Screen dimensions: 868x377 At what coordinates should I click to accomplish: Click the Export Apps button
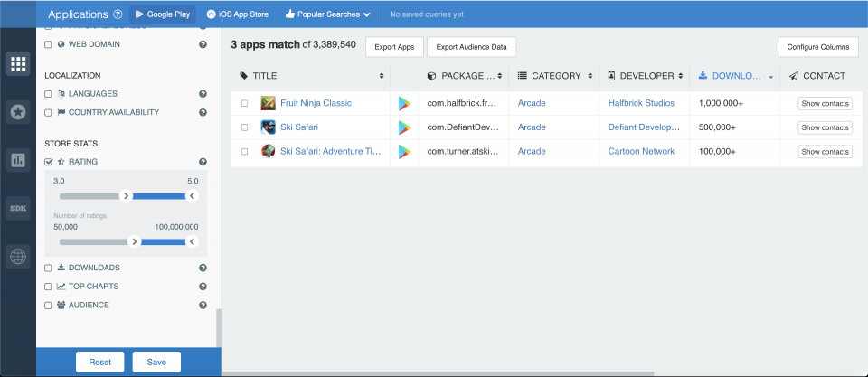pyautogui.click(x=394, y=47)
